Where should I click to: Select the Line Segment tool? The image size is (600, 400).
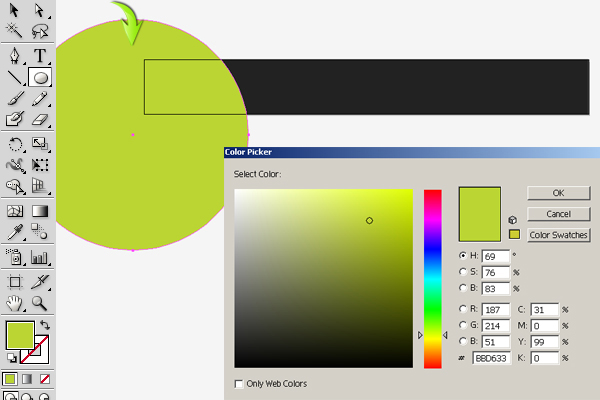[x=15, y=78]
